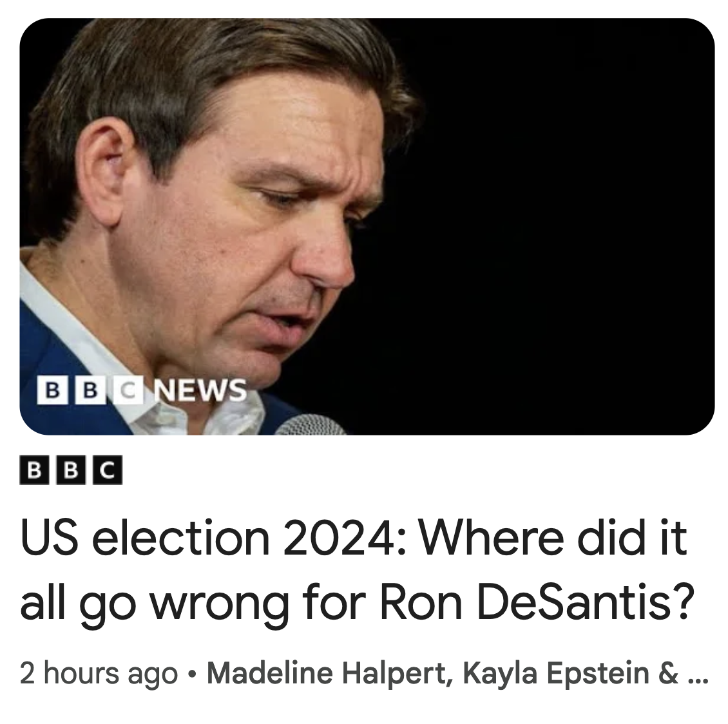The width and height of the screenshot is (728, 724).
Task: Click the '2 hours ago' timestamp
Action: (99, 673)
